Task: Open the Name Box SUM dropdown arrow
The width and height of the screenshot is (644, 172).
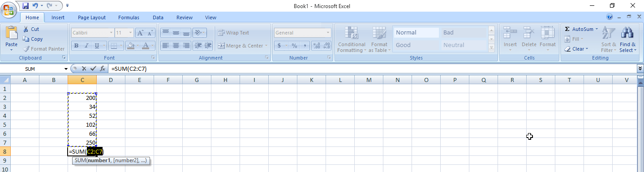Action: click(x=66, y=69)
